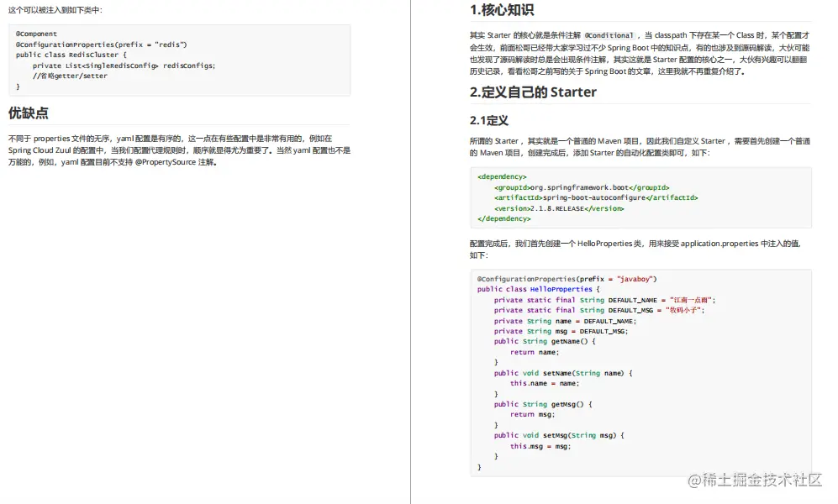This screenshot has width=838, height=504.
Task: Click the 稀土掘金技术社区 watermark
Action: coord(756,480)
